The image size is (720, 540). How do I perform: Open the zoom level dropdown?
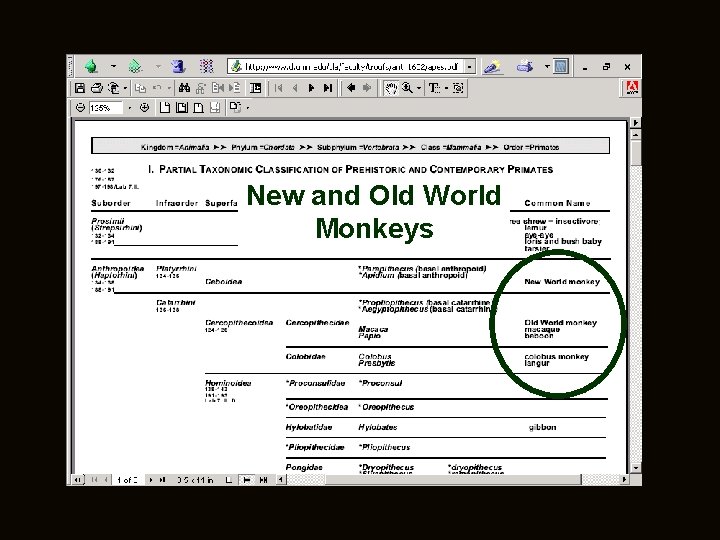129,108
